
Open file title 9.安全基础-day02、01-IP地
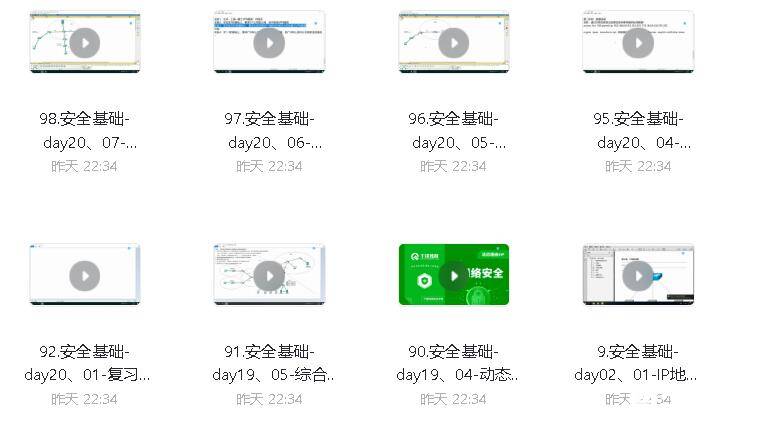tap(636, 363)
